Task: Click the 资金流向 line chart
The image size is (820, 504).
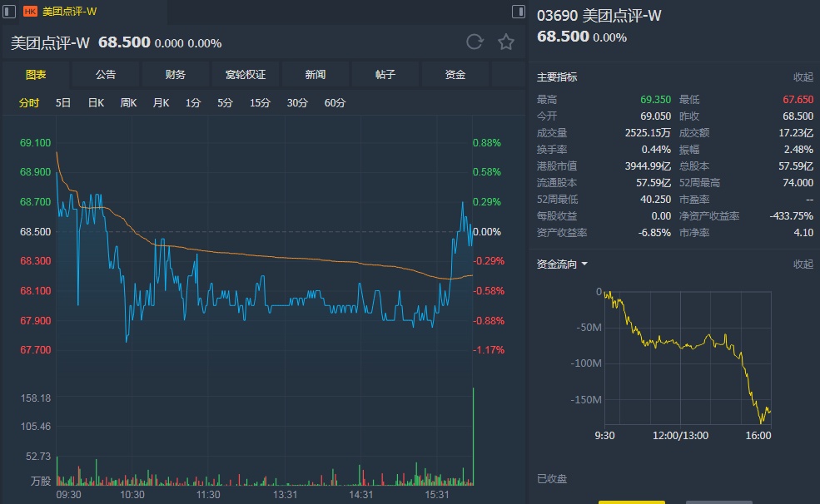Action: click(x=688, y=358)
